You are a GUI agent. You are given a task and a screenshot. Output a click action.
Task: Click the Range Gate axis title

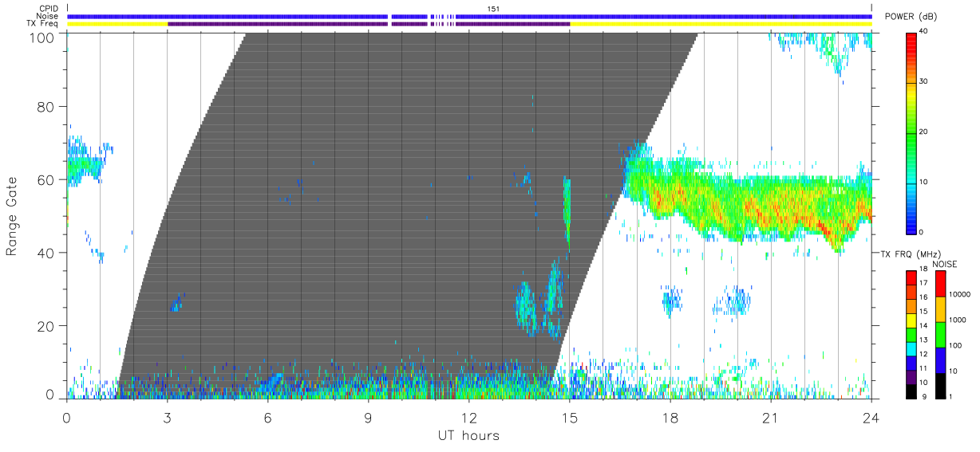pos(12,216)
